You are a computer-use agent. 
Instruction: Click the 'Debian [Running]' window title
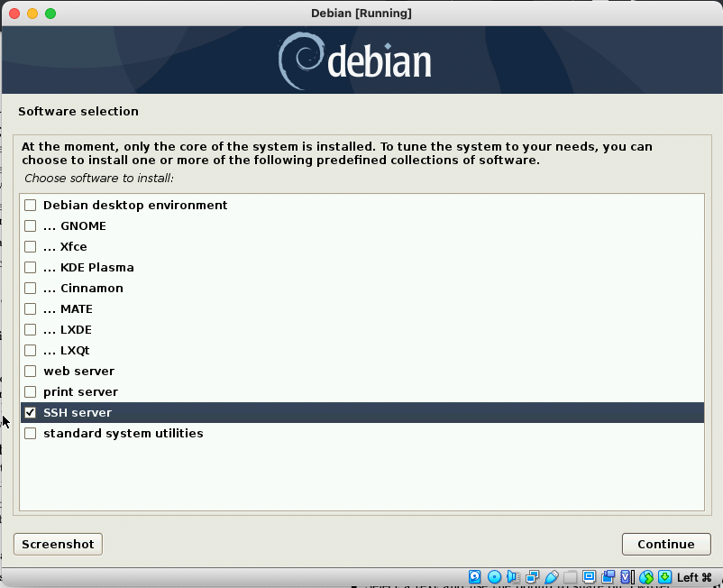click(x=361, y=13)
